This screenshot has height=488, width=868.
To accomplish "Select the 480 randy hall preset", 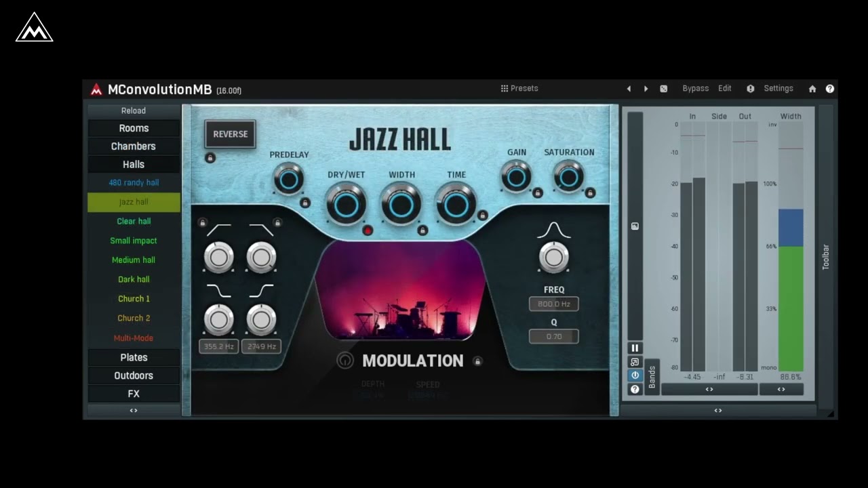I will pos(134,183).
